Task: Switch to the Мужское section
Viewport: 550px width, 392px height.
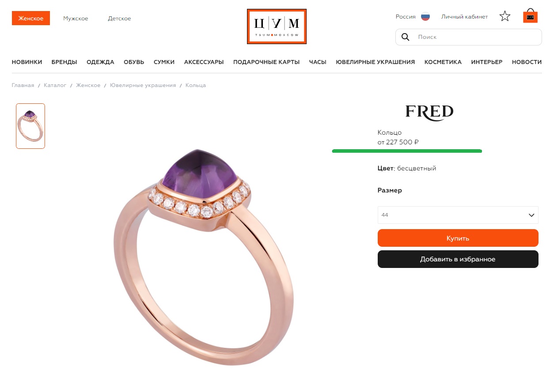Action: click(76, 19)
